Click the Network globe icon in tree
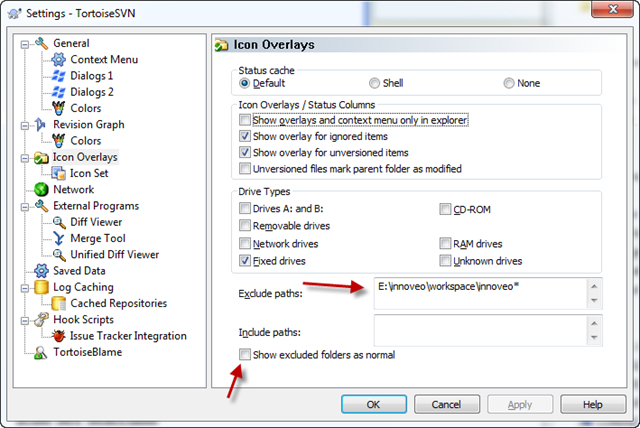The width and height of the screenshot is (640, 428). [42, 189]
